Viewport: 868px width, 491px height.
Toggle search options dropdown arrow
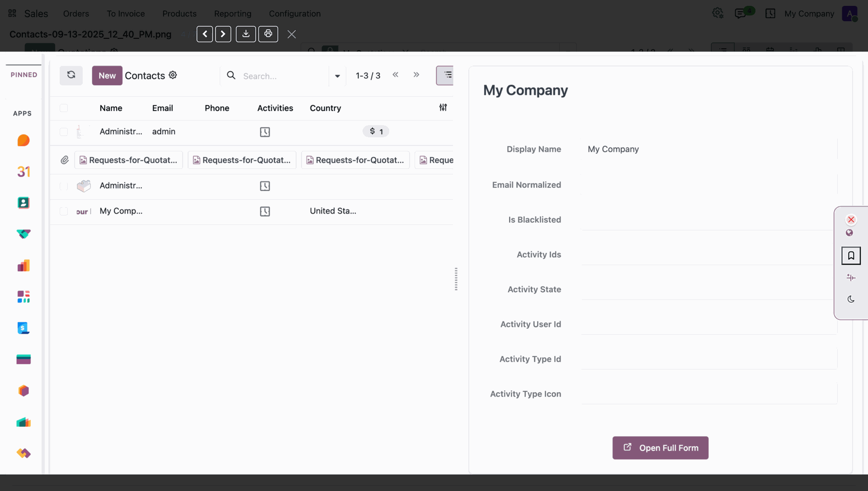point(337,76)
